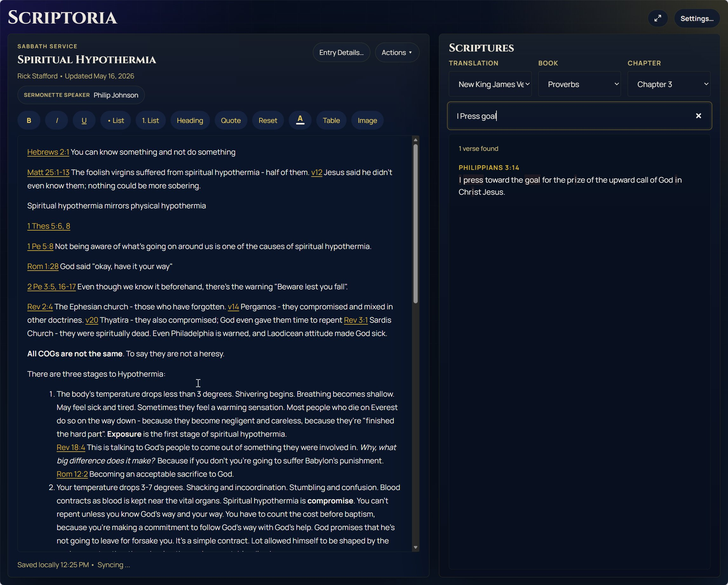Click the editor scrollbar up arrow
This screenshot has height=585, width=728.
[x=416, y=140]
